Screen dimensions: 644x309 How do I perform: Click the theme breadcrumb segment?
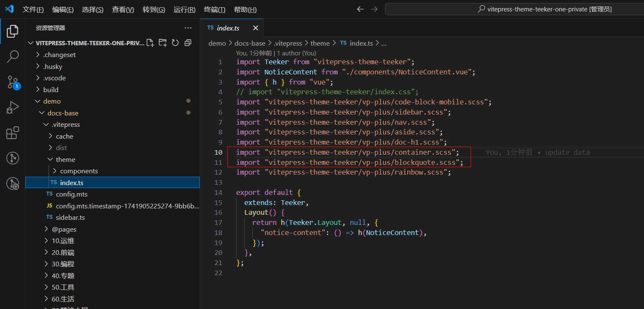[320, 43]
